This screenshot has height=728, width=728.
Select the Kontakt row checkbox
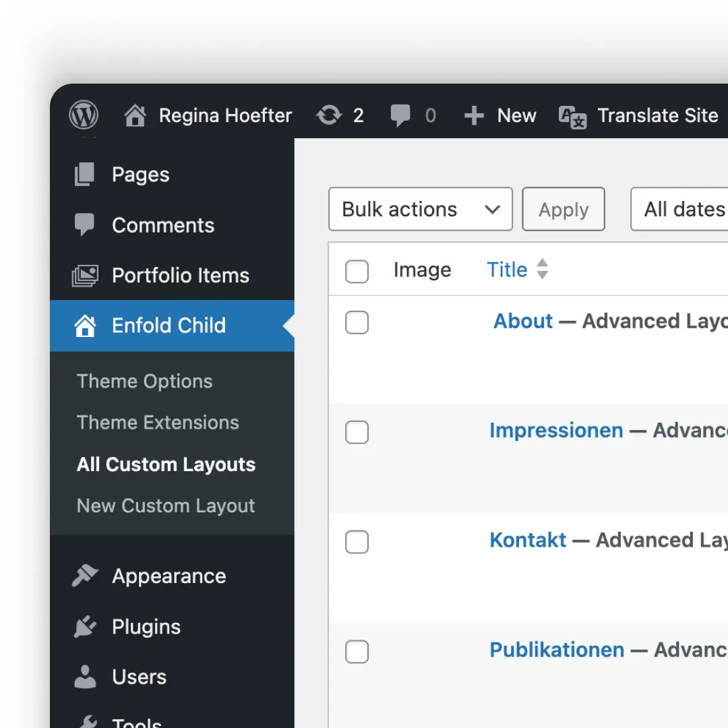[x=357, y=542]
